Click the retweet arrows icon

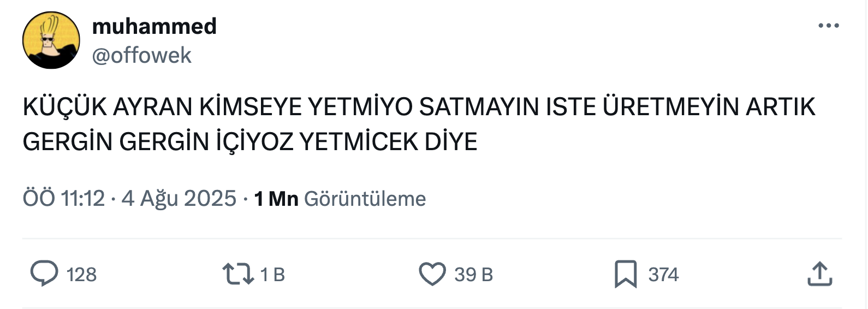(238, 274)
